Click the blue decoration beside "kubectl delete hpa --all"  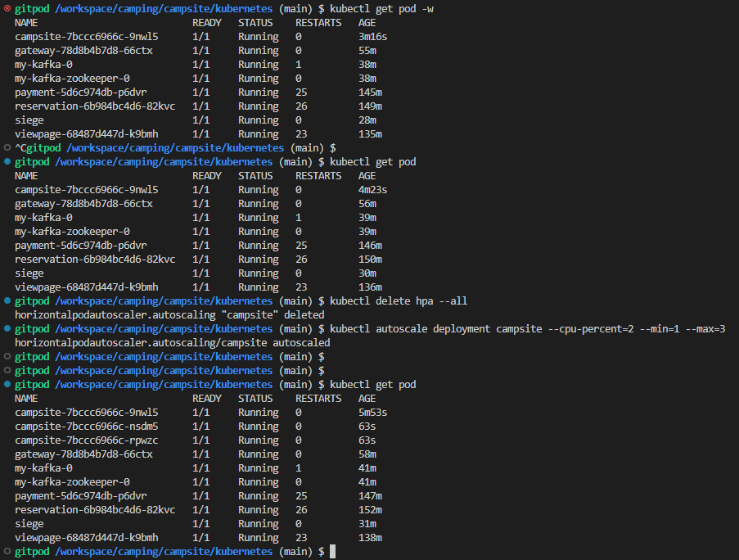(6, 300)
